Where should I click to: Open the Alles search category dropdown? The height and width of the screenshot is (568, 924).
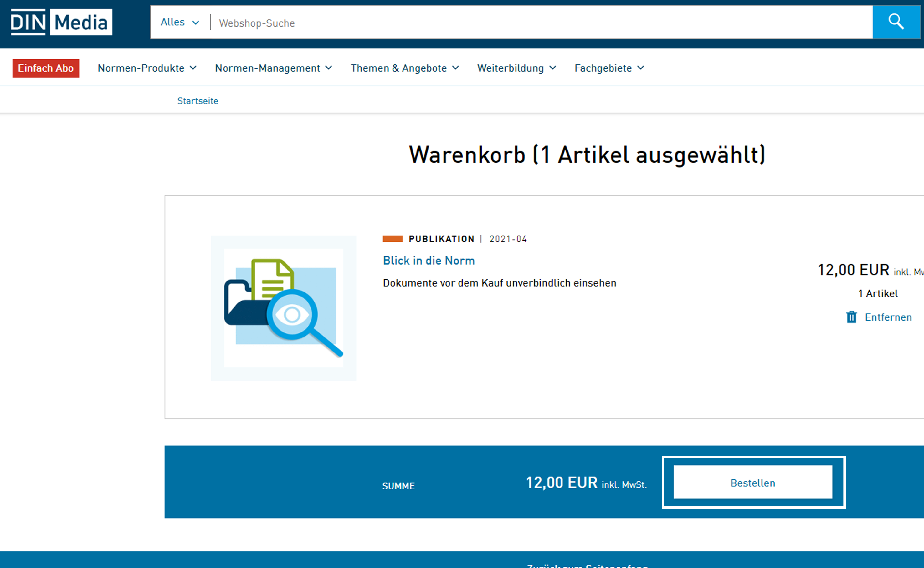coord(180,22)
